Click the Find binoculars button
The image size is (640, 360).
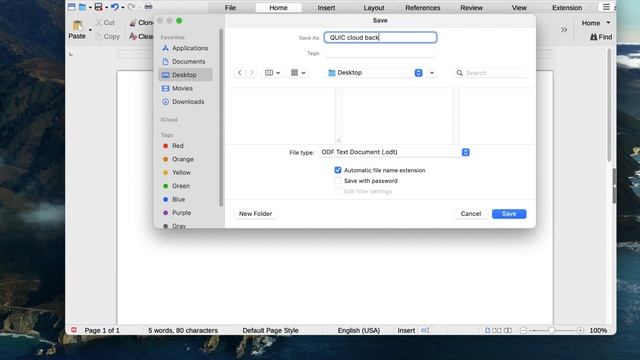(601, 37)
